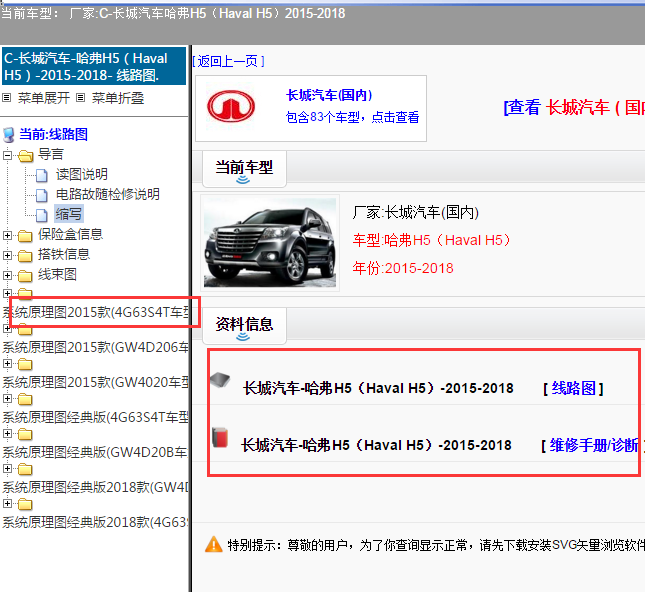
Task: Click the 保险盒信息 folder icon
Action: 25,236
